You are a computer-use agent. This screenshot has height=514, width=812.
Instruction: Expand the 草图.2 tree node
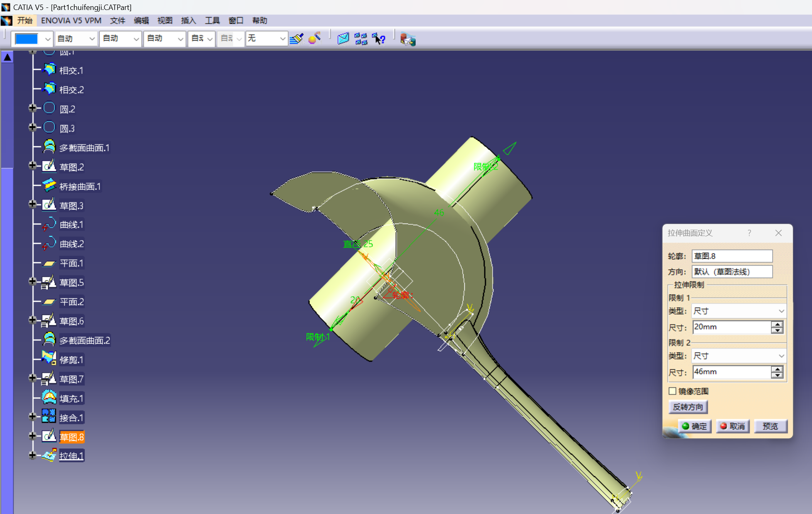point(32,166)
